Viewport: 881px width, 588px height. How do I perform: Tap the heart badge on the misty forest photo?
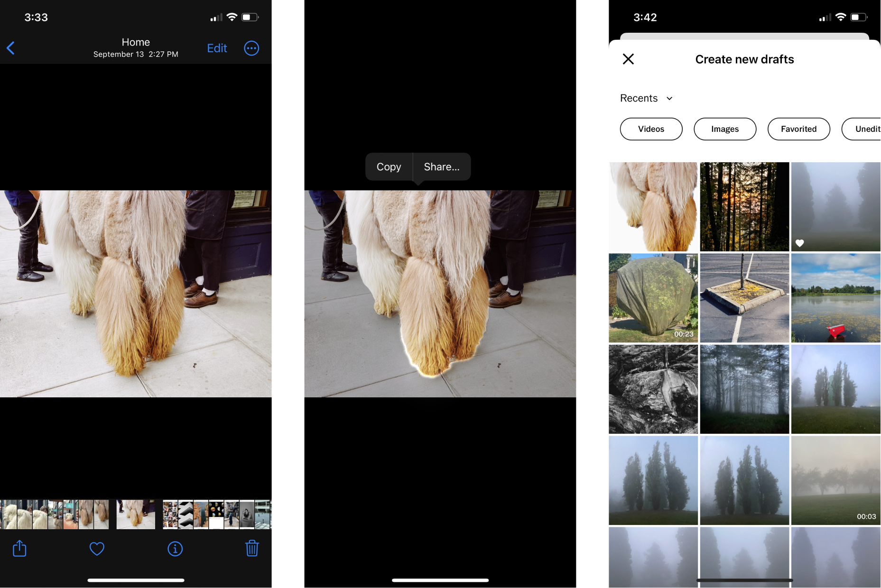click(800, 243)
